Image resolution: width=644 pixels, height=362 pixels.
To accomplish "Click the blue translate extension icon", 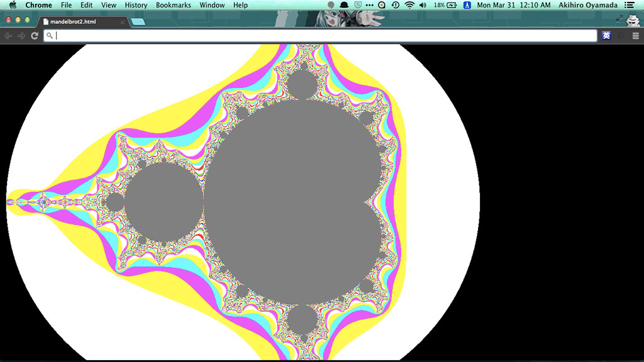I will pos(606,36).
